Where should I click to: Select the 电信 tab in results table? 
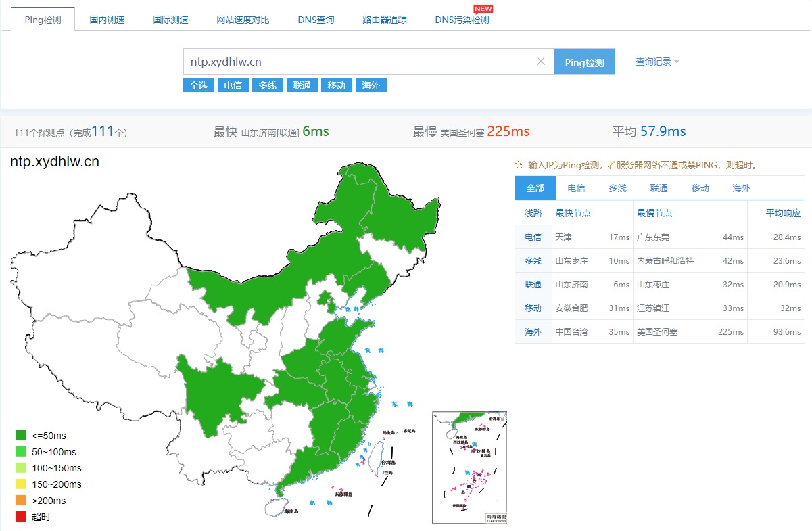(577, 188)
